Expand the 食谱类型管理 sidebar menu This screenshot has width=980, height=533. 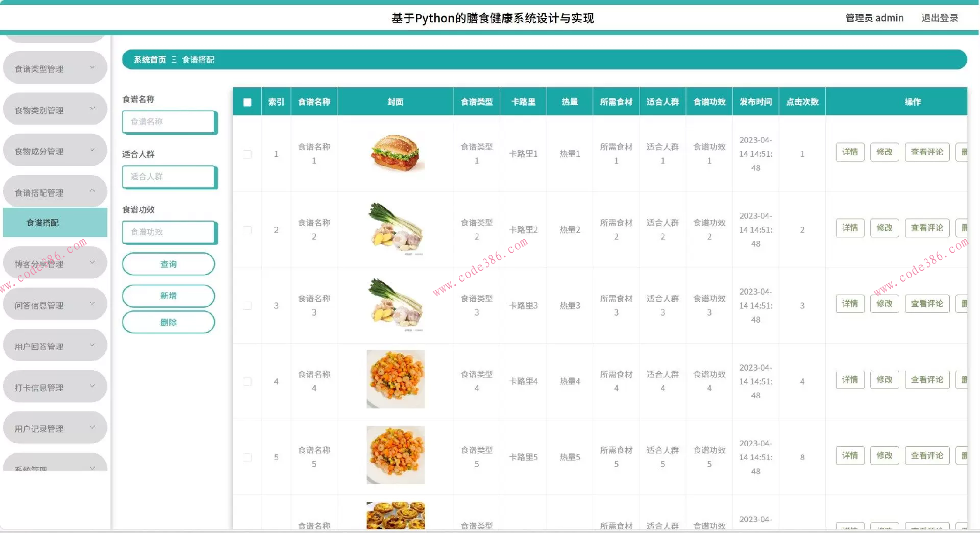[55, 67]
